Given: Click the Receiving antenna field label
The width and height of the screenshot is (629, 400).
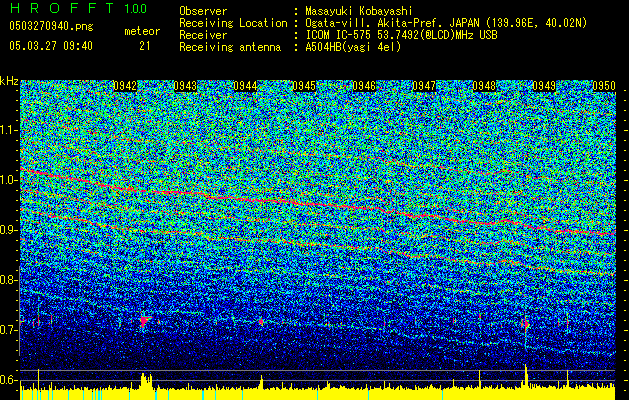Looking at the screenshot, I should click(x=230, y=47).
